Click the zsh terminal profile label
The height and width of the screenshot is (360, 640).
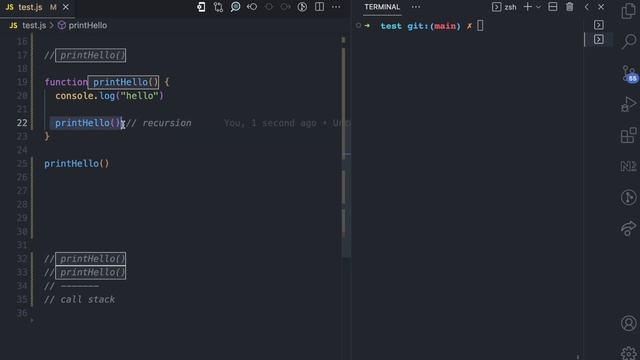point(510,7)
